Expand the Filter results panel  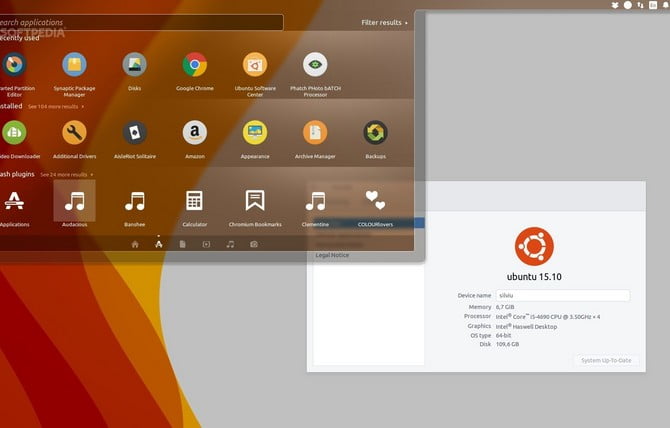(x=384, y=23)
